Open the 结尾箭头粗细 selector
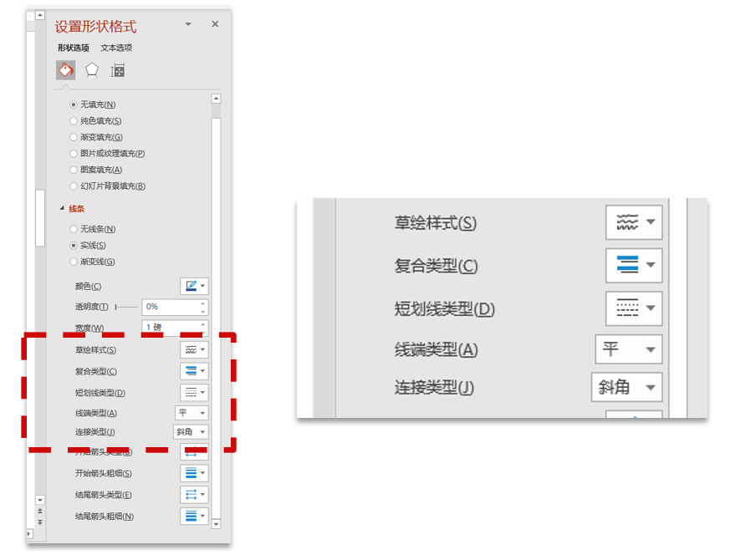This screenshot has width=735, height=560. pos(194,516)
